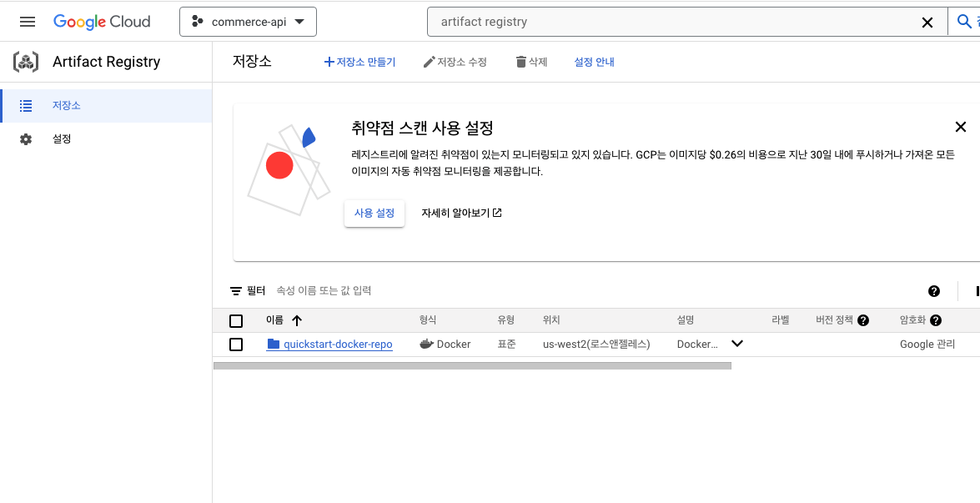The width and height of the screenshot is (980, 503).
Task: Click the help icon above the table
Action: pyautogui.click(x=934, y=290)
